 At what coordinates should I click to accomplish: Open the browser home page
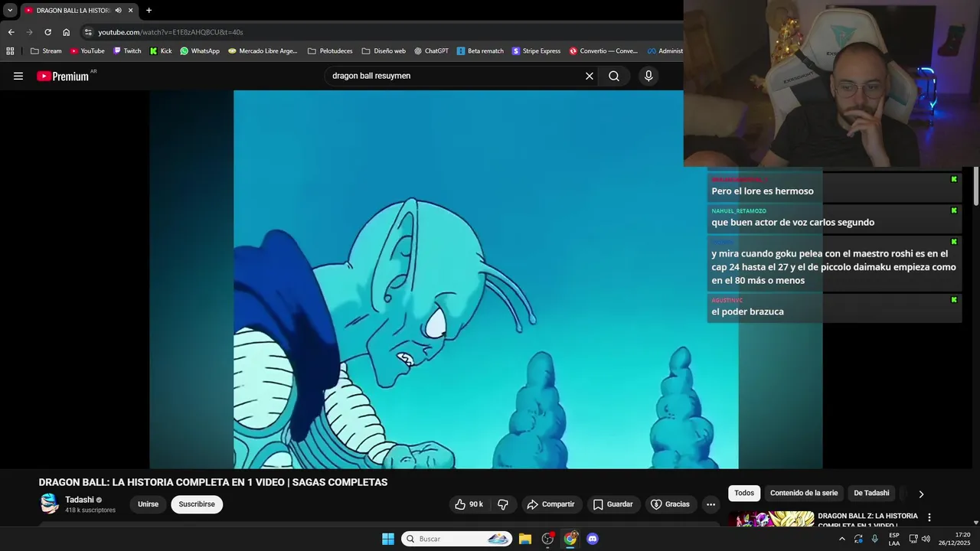click(66, 32)
